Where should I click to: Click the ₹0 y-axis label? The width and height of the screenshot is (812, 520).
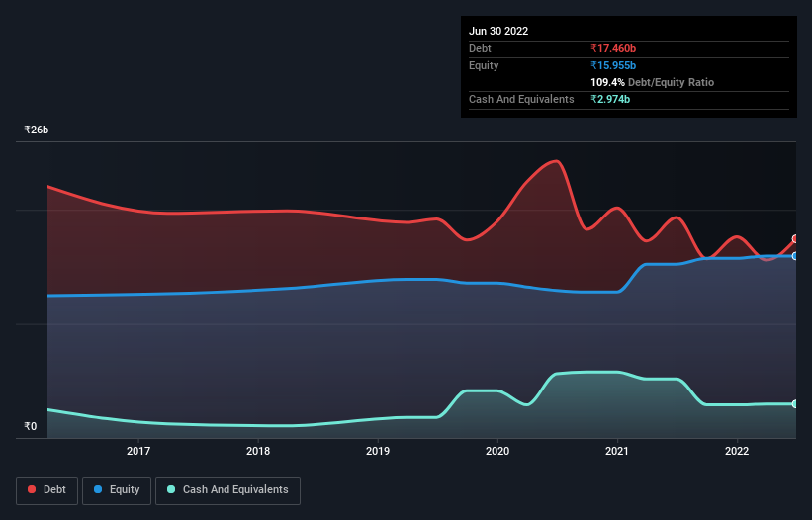(x=30, y=426)
